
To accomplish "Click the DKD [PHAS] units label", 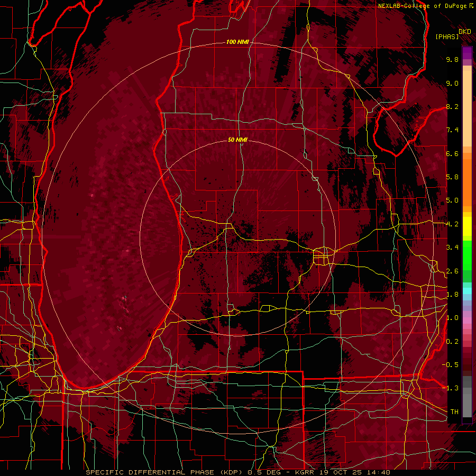I will [x=453, y=34].
